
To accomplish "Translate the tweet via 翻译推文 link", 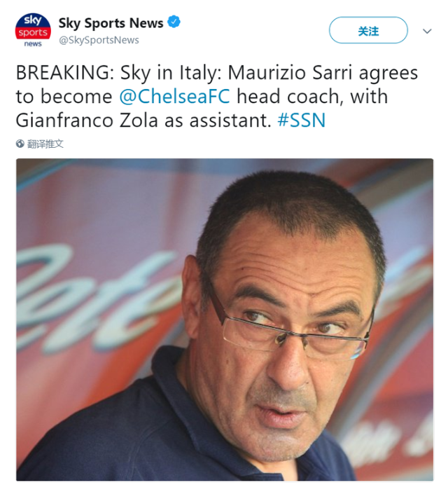I will (x=45, y=144).
